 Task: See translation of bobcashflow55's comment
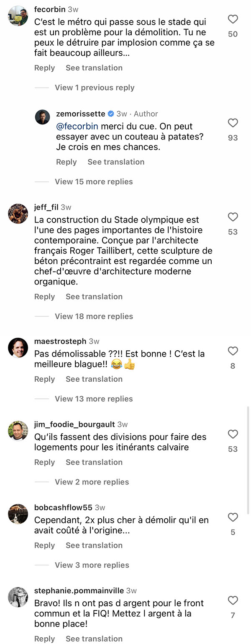(94, 546)
